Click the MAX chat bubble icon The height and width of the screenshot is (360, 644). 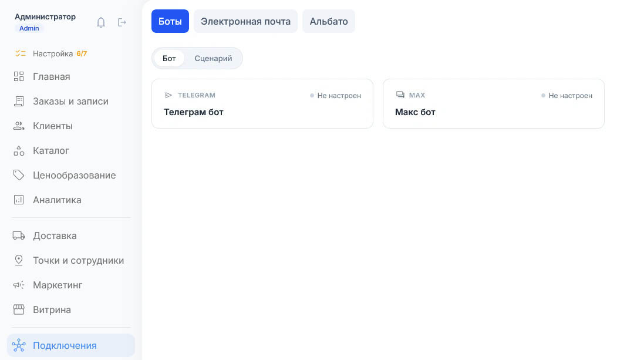(400, 95)
